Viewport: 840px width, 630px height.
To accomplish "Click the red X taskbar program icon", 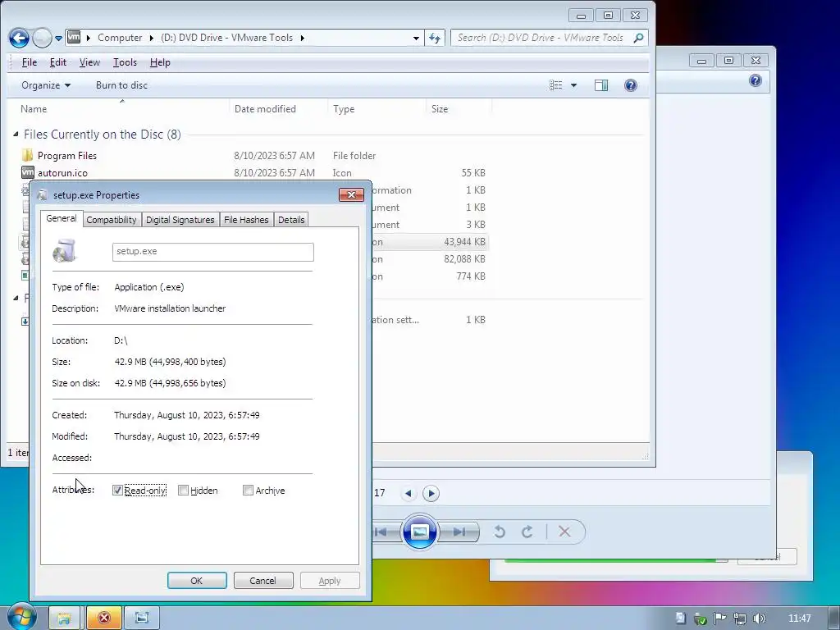I will pyautogui.click(x=104, y=619).
